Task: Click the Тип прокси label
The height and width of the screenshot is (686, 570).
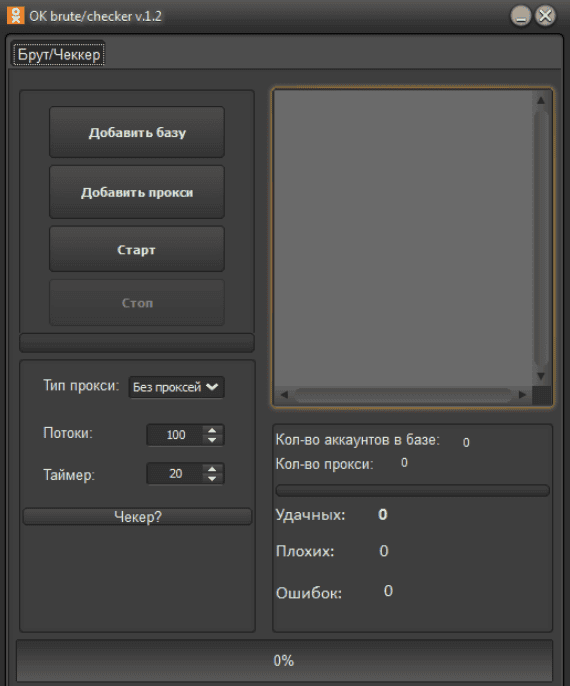Action: point(81,385)
